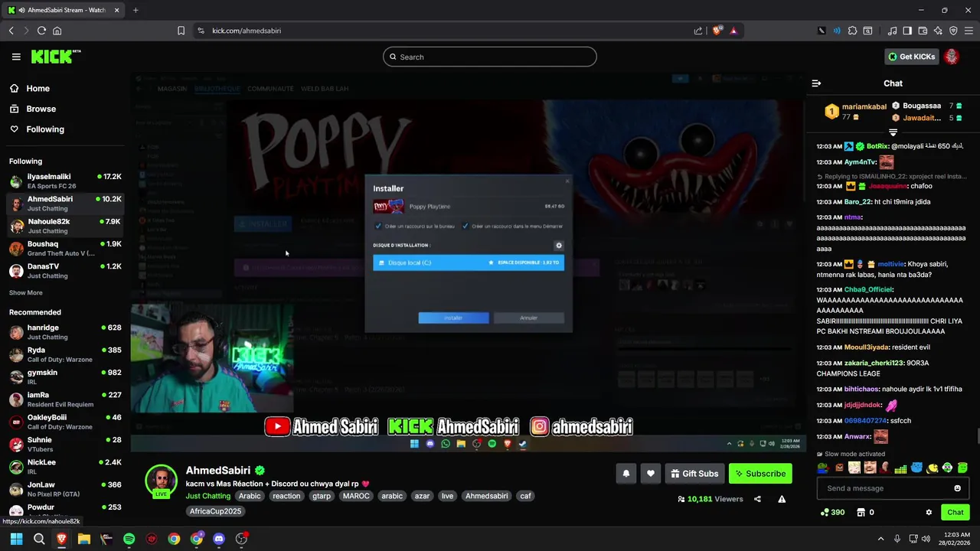The width and height of the screenshot is (980, 551).
Task: Select Disque local (C:) drive row
Action: click(469, 262)
